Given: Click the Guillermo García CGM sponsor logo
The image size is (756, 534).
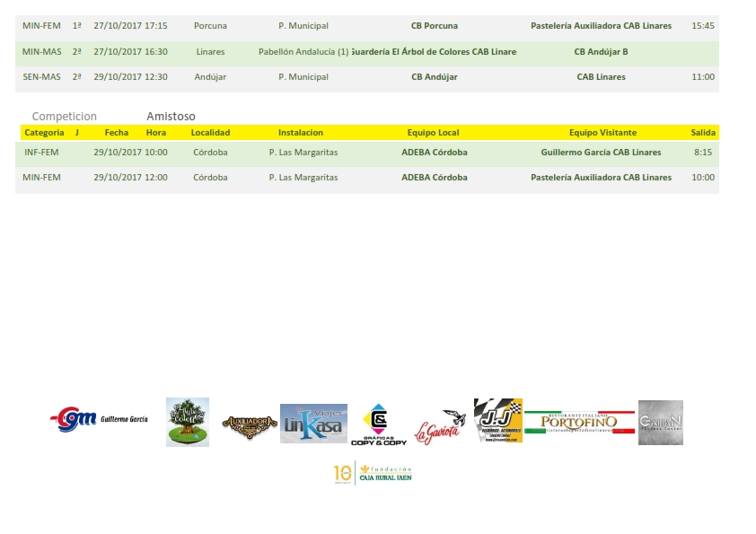Looking at the screenshot, I should coord(100,419).
